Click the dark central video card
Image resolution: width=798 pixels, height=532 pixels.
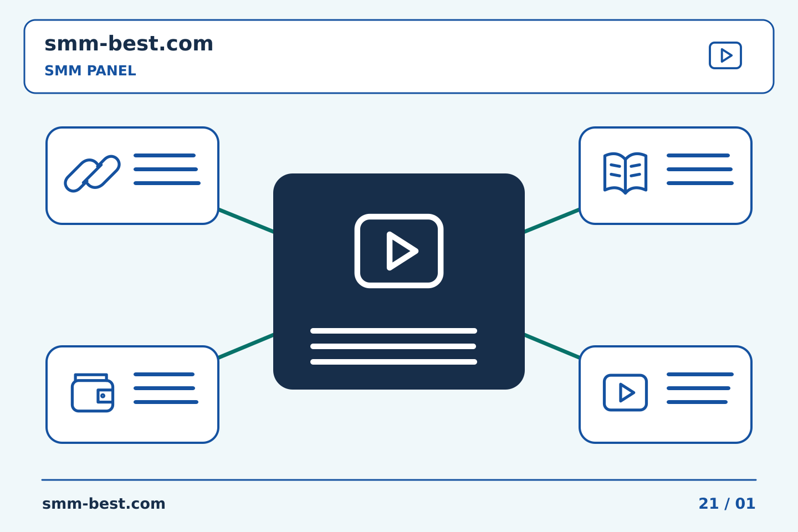(x=399, y=282)
